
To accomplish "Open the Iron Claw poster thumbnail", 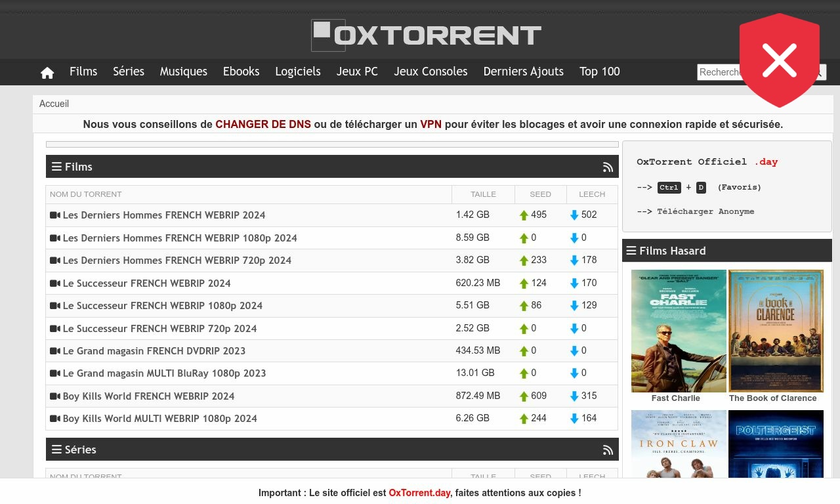I will (679, 444).
